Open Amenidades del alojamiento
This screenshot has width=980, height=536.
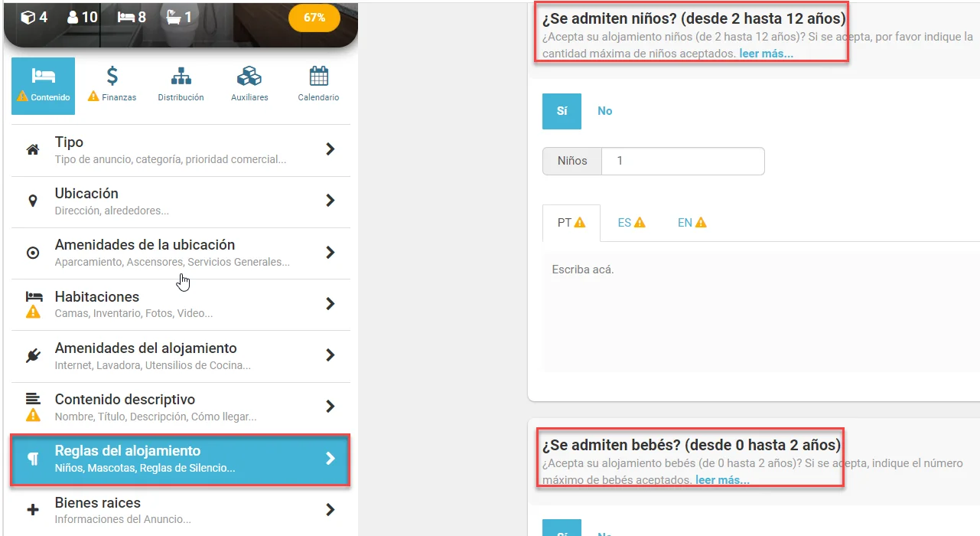click(181, 356)
